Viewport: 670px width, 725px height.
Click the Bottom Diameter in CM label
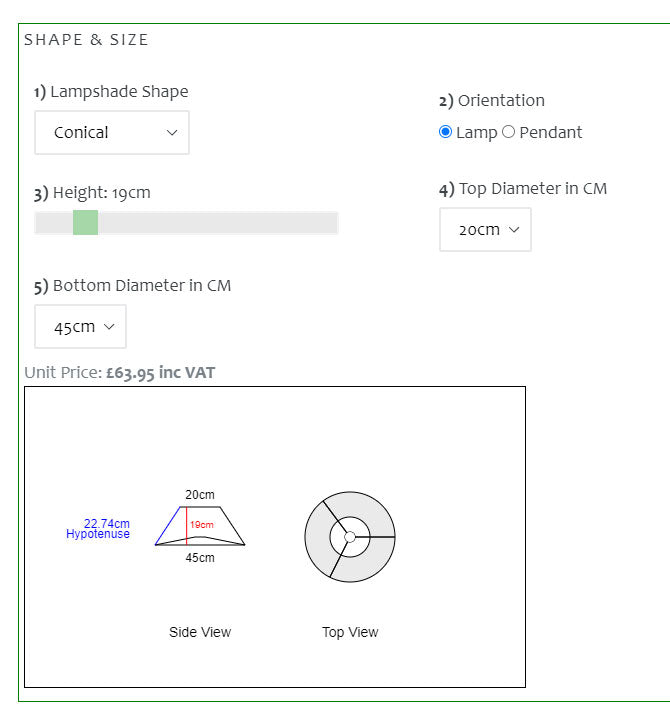132,286
